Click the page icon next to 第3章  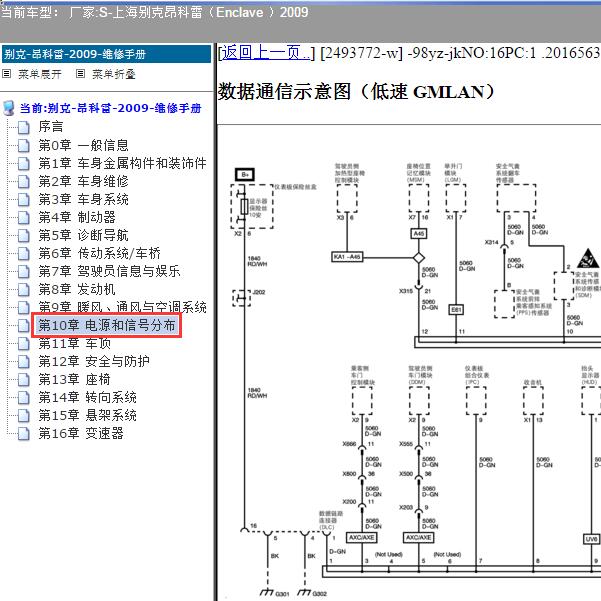pyautogui.click(x=24, y=199)
